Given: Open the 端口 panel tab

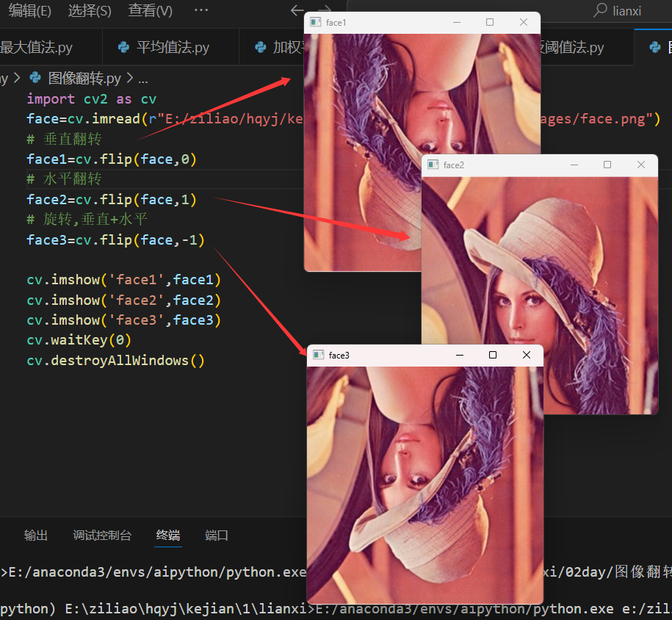Looking at the screenshot, I should [217, 535].
